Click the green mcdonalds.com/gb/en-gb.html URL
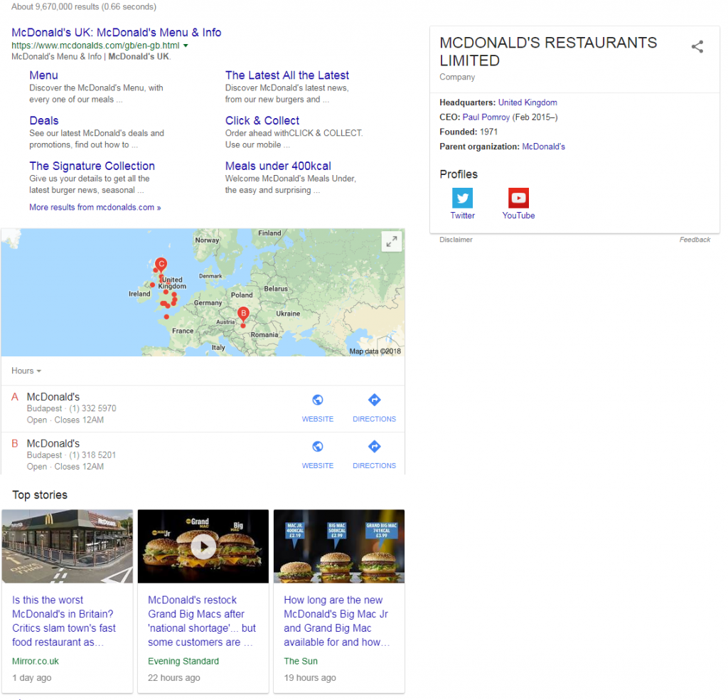This screenshot has height=700, width=728. (96, 46)
